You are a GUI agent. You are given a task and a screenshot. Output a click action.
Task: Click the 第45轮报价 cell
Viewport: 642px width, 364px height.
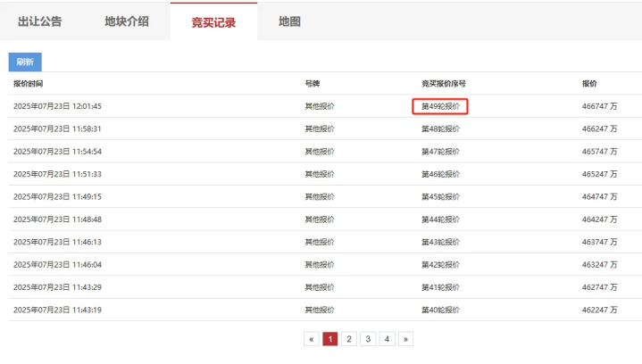(440, 197)
